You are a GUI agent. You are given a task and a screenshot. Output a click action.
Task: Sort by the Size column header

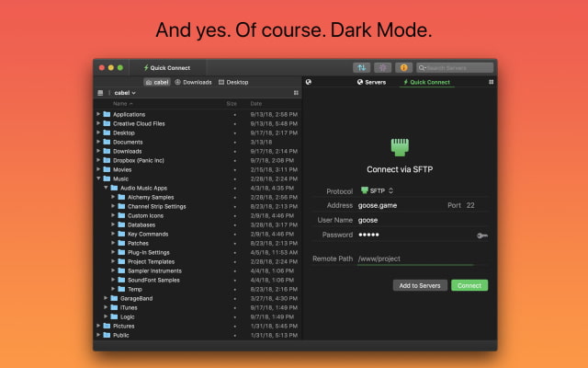pyautogui.click(x=232, y=103)
